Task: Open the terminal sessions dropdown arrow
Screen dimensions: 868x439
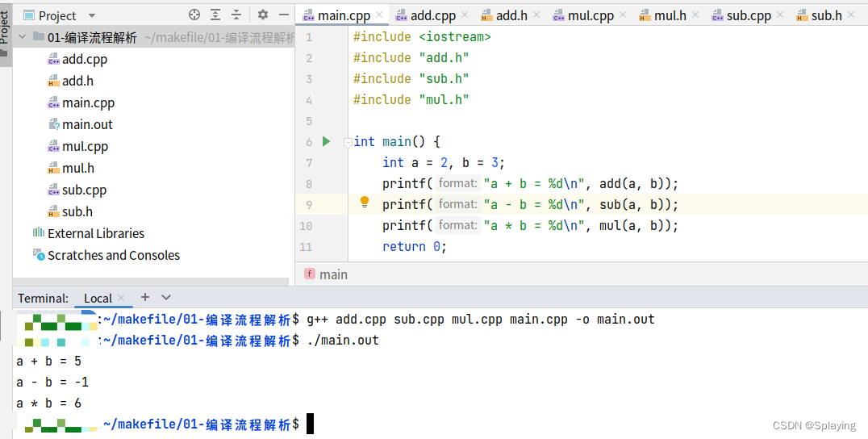Action: click(x=165, y=297)
